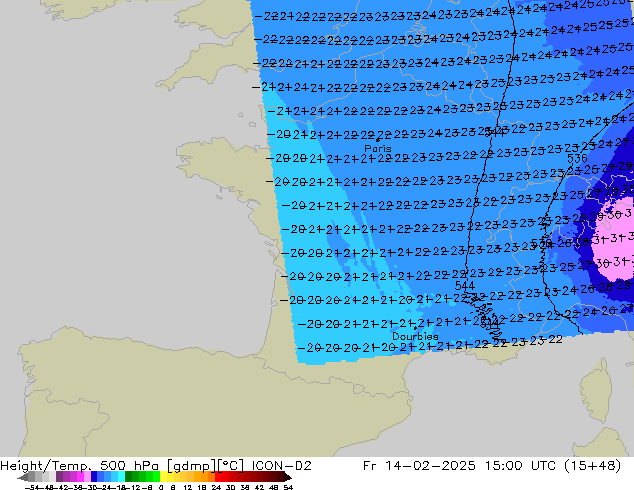Select the light pink legend swatch
The width and height of the screenshot is (634, 490).
(87, 477)
